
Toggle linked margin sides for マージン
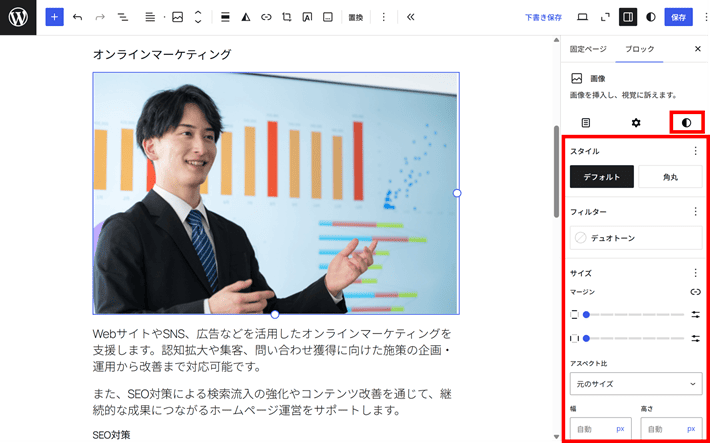click(696, 292)
